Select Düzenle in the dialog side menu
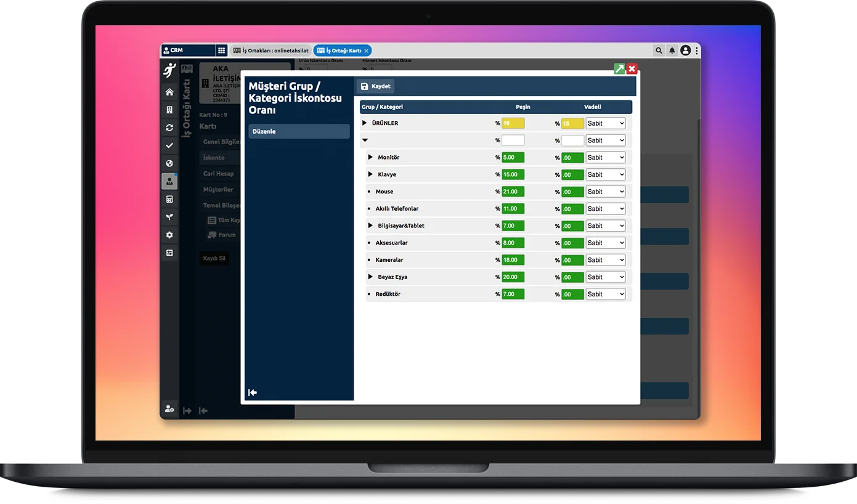Viewport: 857px width, 504px height. point(299,131)
